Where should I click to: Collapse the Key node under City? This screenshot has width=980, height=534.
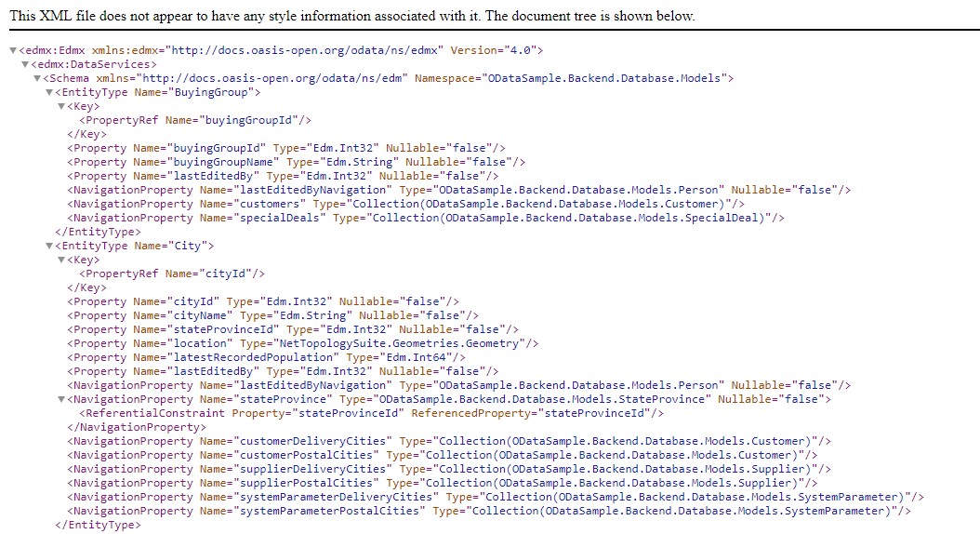61,260
